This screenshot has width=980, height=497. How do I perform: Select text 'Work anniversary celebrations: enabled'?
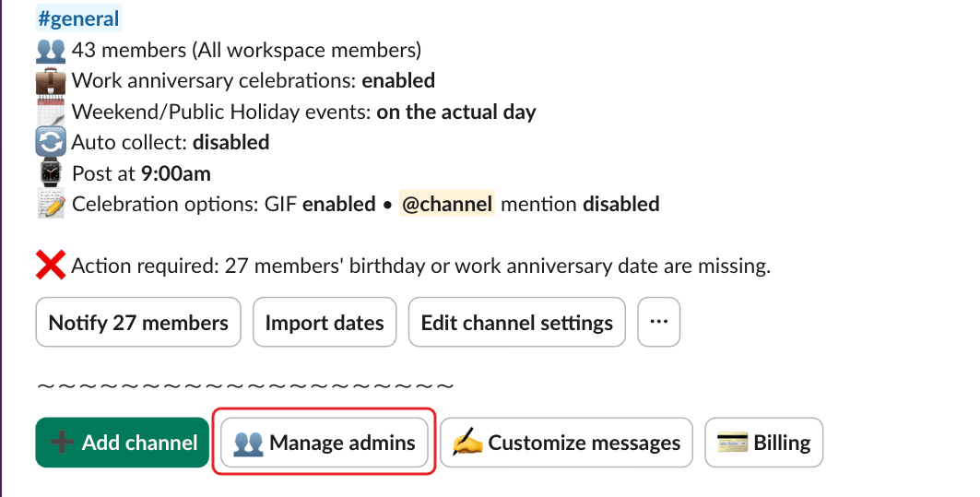point(254,80)
